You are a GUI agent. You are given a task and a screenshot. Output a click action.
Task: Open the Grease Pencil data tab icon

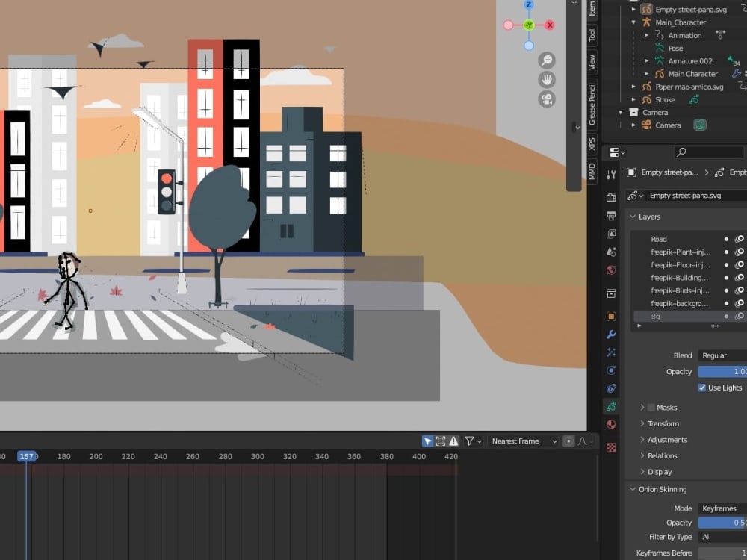611,407
